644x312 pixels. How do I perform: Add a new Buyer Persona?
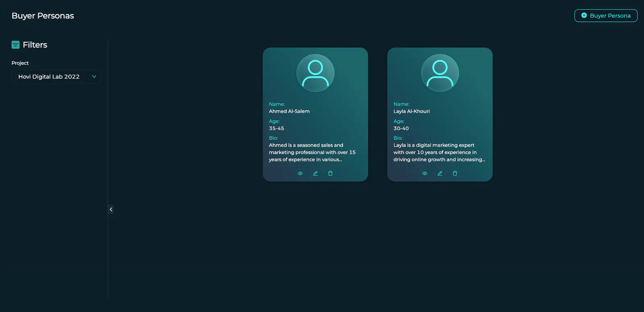coord(606,16)
